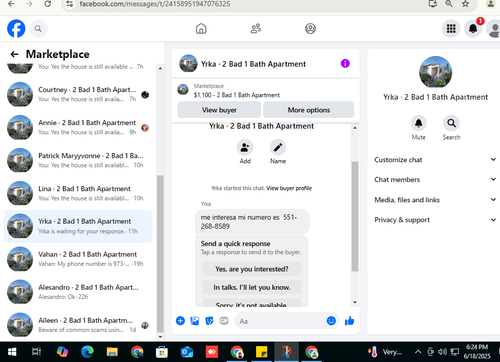Open Vahan's conversation in the list
Image resolution: width=500 pixels, height=362 pixels.
point(78,259)
